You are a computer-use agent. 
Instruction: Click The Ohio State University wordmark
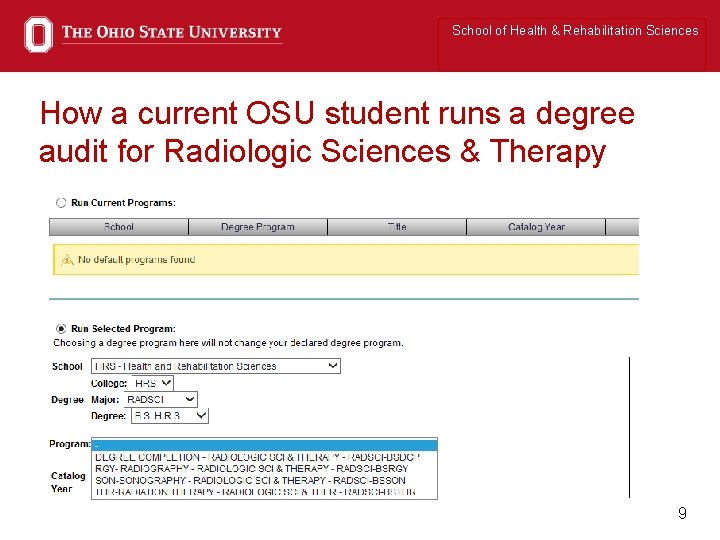(172, 33)
